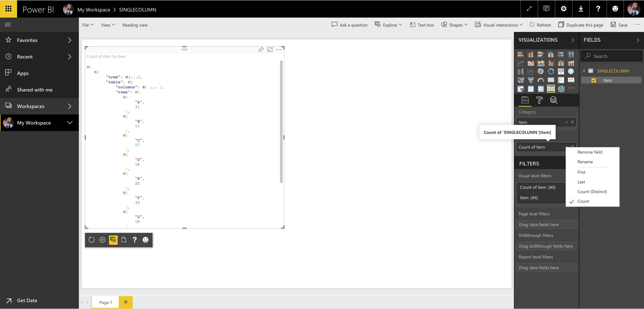
Task: Select the checked Count aggregation option
Action: pos(583,201)
